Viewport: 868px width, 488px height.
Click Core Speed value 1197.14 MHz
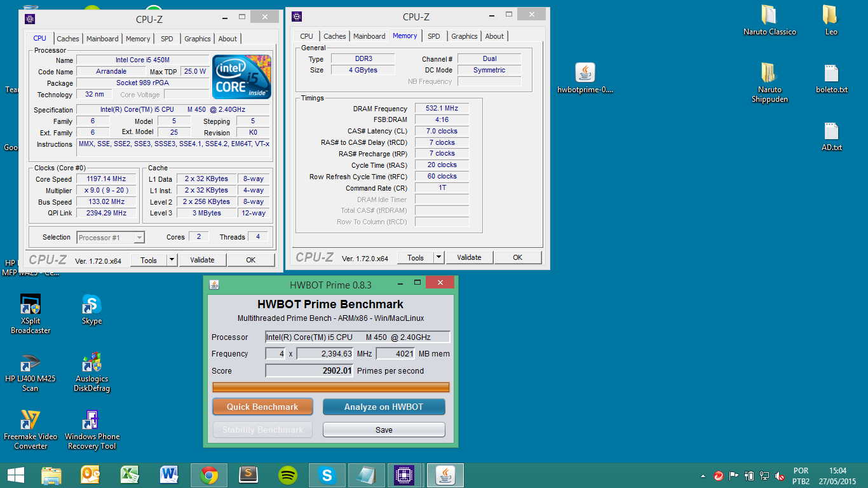point(106,179)
